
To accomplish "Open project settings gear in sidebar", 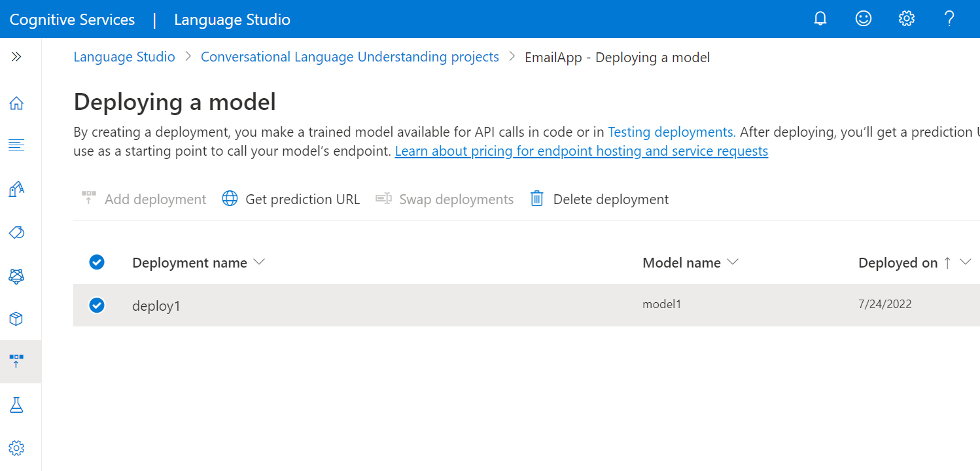I will click(x=16, y=448).
